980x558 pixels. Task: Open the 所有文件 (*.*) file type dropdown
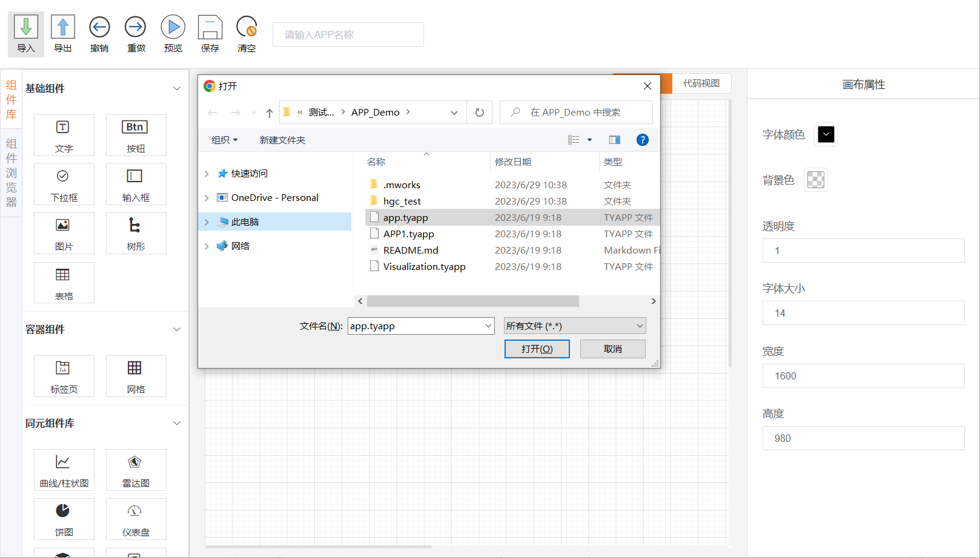click(x=575, y=326)
